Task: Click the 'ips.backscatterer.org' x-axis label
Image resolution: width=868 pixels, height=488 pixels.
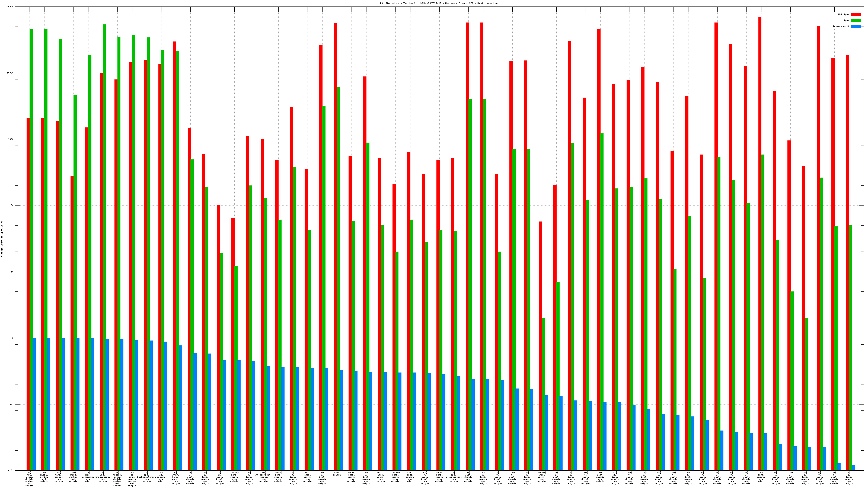Action: [x=146, y=477]
